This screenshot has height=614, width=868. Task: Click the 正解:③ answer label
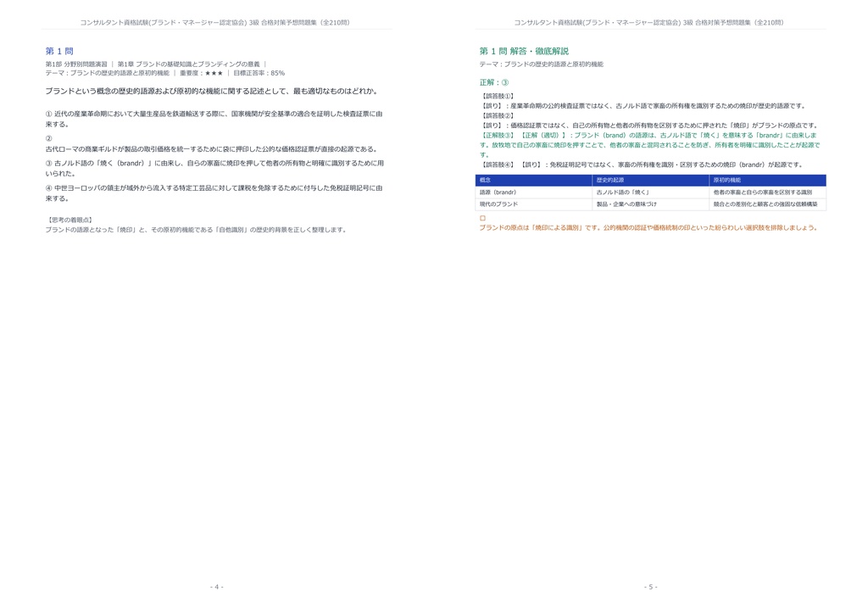[x=494, y=82]
